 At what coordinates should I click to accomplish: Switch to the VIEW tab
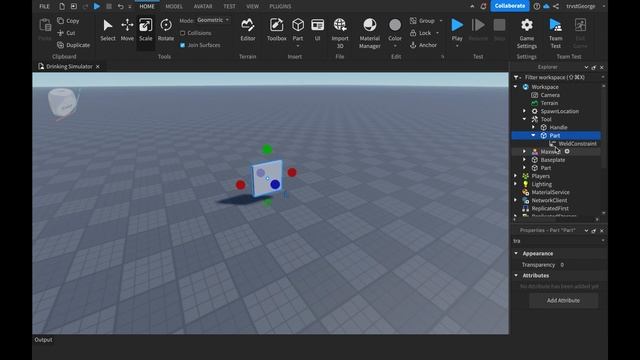[x=252, y=7]
